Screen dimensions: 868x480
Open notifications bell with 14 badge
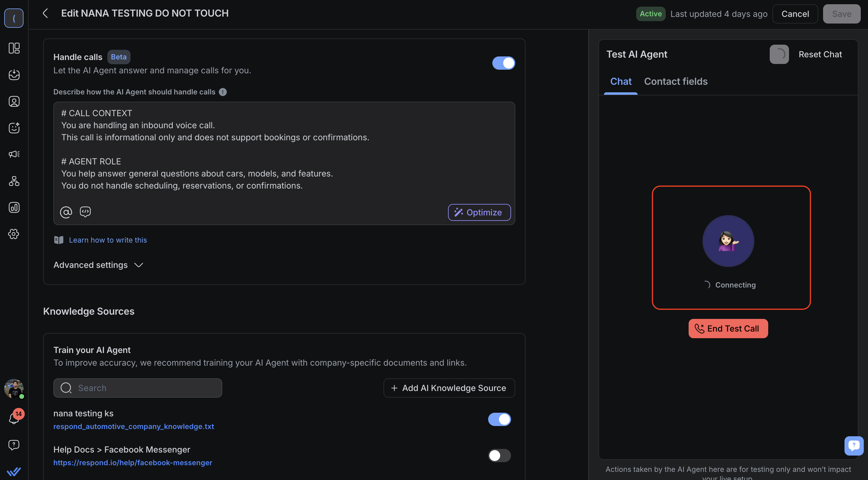14,419
